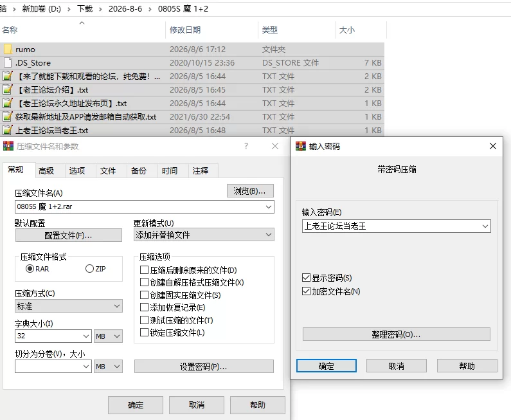Click the 整理密码(O)... button
The height and width of the screenshot is (420, 511).
click(397, 334)
